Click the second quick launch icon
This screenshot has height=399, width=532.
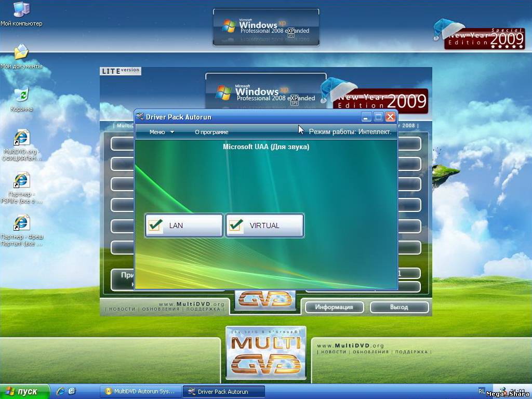pos(72,391)
